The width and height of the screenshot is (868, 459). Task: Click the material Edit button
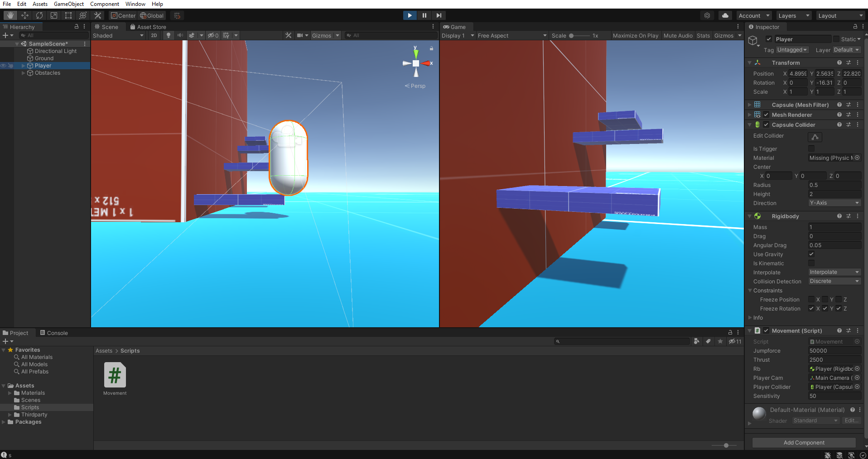[851, 421]
